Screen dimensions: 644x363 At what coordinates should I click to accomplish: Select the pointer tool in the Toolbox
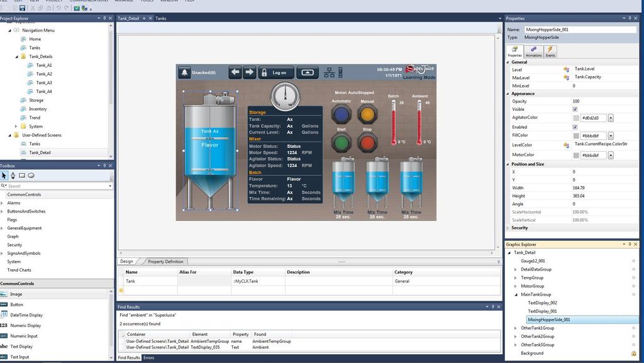pos(4,176)
